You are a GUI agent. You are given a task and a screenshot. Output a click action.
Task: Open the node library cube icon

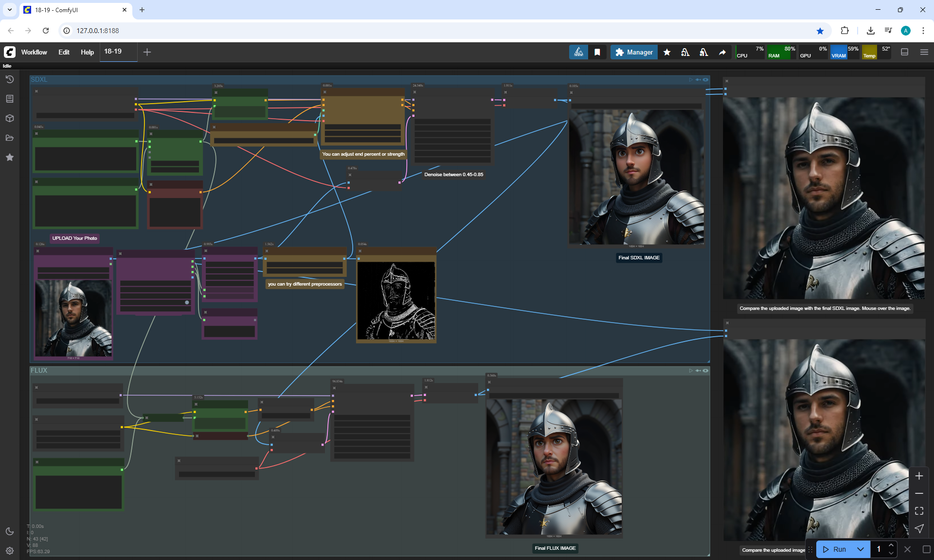(x=9, y=118)
